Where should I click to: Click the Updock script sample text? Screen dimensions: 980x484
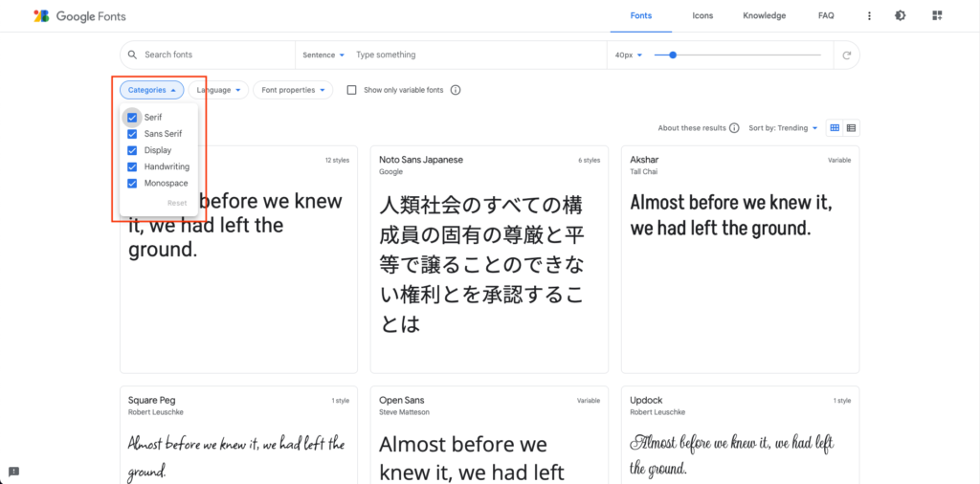coord(732,454)
